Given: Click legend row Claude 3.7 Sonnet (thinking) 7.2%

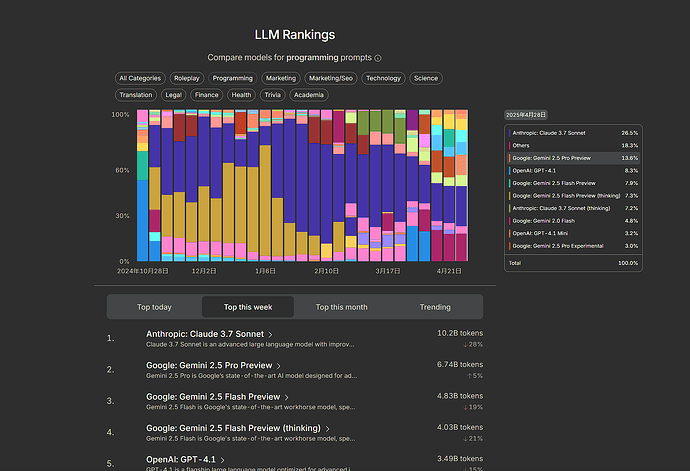Looking at the screenshot, I should pyautogui.click(x=573, y=208).
